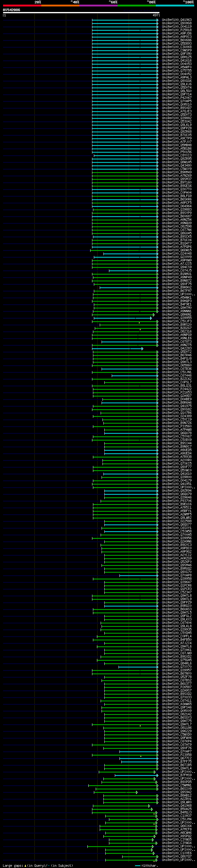Viewport: 197px width, 868px height.
Task: Click the hit label UniRef100_B7FMS9
Action: tap(177, 775)
